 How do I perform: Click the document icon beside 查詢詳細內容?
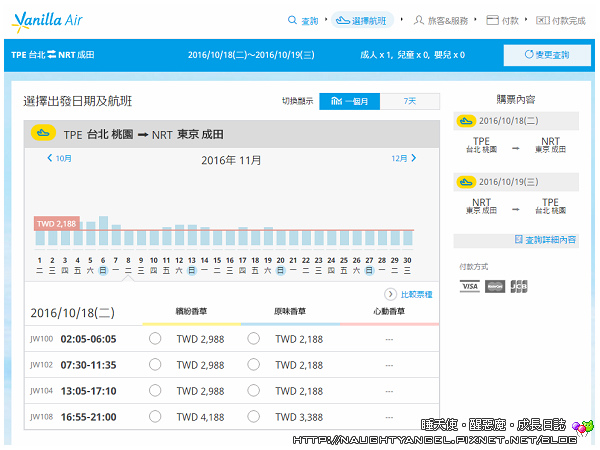518,240
